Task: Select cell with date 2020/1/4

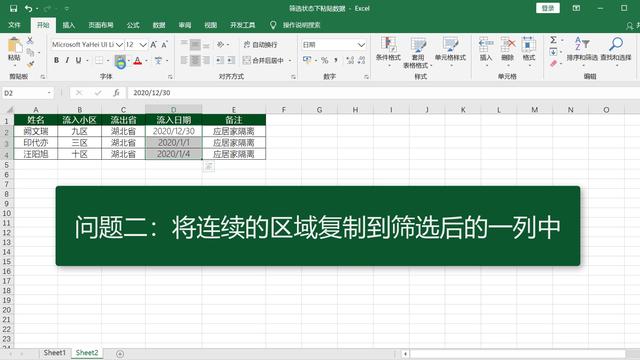Action: 173,154
